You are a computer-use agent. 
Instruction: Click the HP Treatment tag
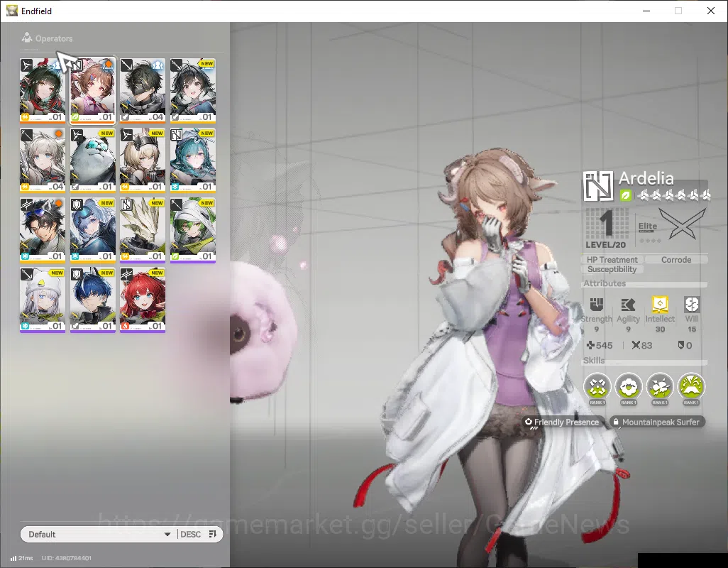[x=612, y=260]
